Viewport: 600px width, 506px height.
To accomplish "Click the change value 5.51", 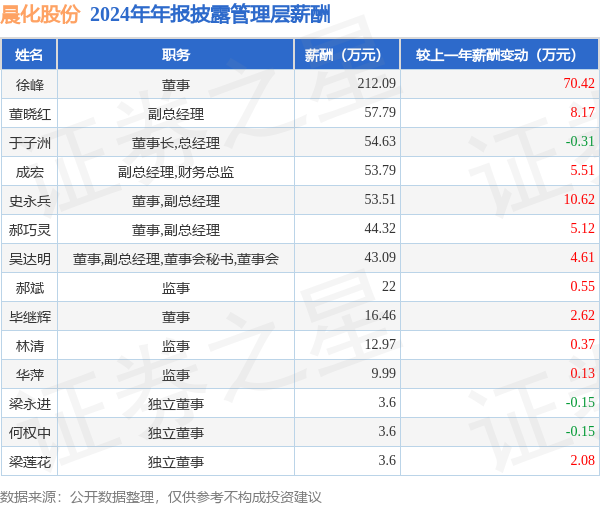I will point(582,170).
